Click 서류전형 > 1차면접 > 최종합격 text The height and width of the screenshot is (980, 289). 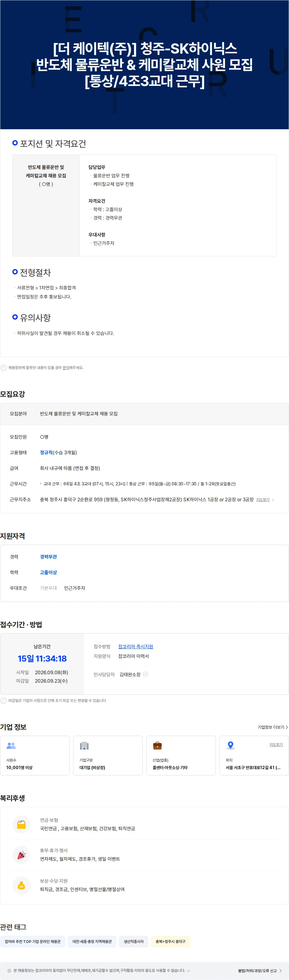46,288
